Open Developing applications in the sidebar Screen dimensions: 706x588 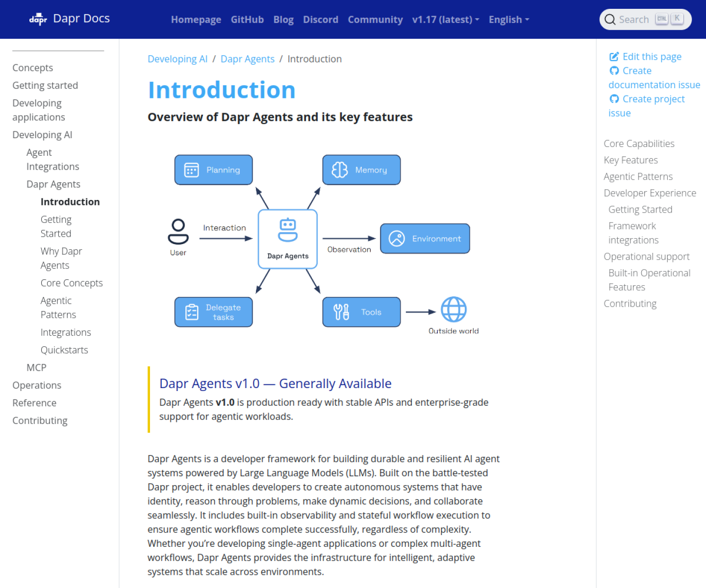(x=39, y=110)
